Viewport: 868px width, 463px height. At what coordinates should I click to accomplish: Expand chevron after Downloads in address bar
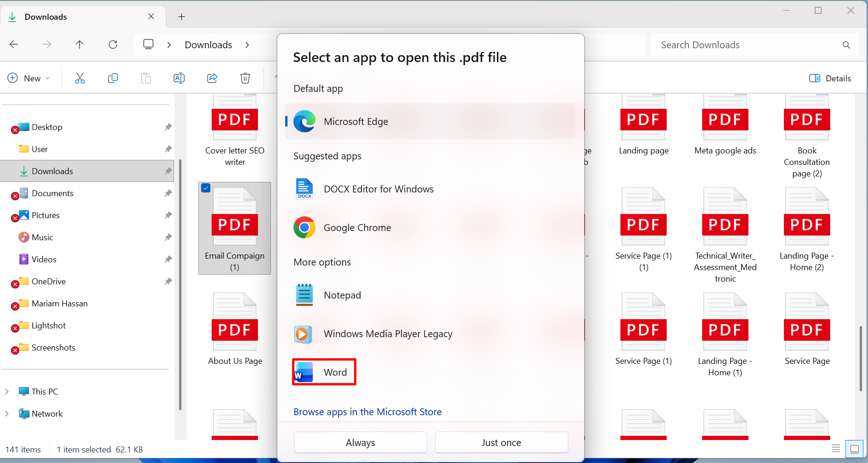click(x=247, y=45)
